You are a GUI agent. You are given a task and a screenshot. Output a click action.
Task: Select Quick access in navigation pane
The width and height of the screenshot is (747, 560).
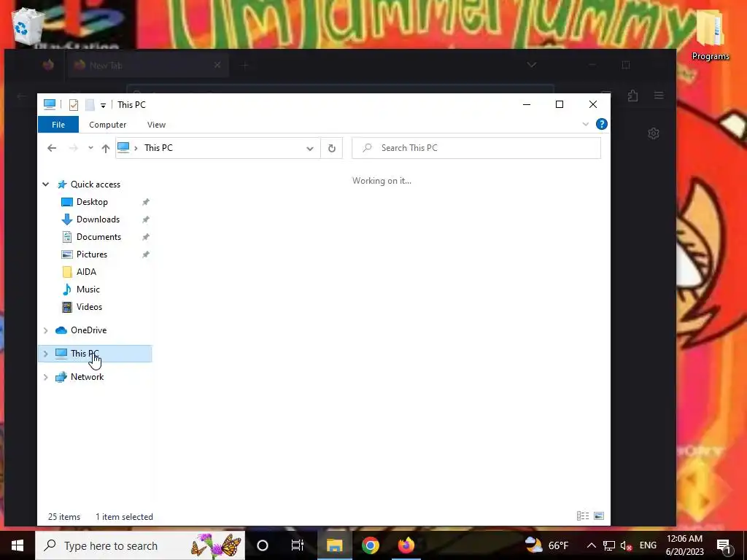[x=96, y=184]
